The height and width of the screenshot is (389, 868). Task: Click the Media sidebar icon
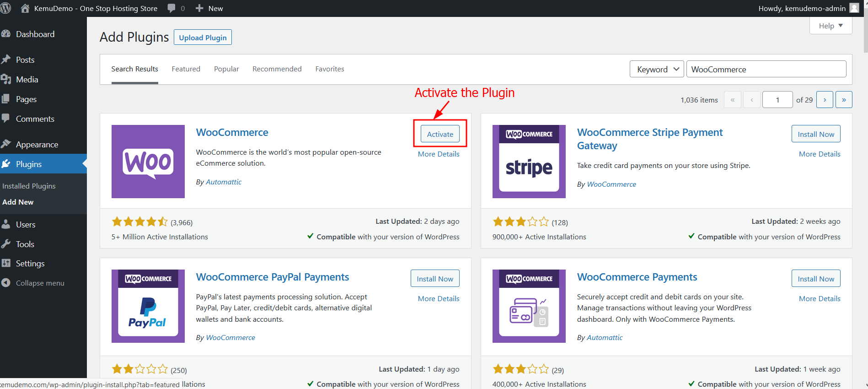pos(6,79)
